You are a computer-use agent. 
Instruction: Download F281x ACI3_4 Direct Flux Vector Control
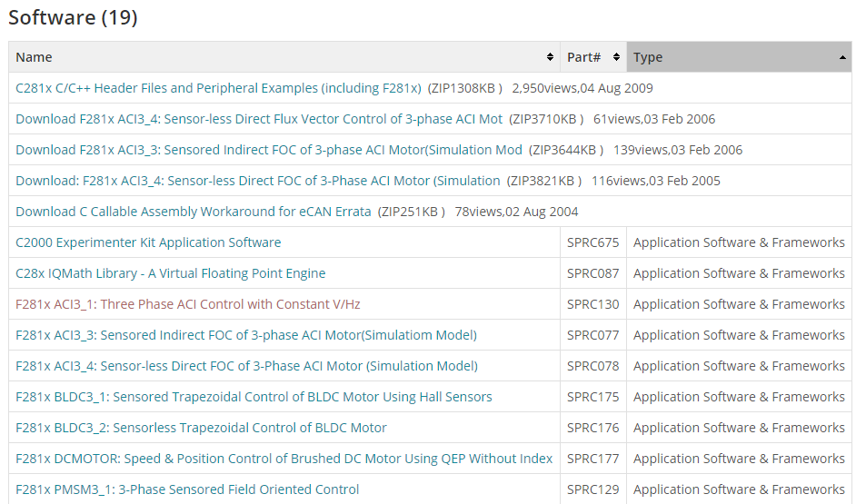point(259,119)
